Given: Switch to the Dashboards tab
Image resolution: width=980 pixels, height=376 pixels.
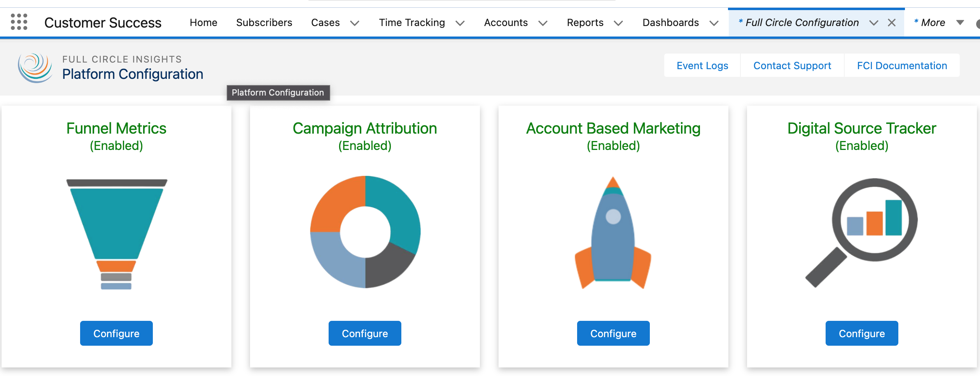Looking at the screenshot, I should coord(671,23).
